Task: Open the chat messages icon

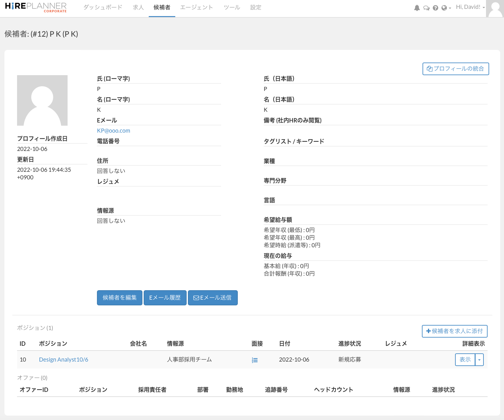Action: coord(426,8)
